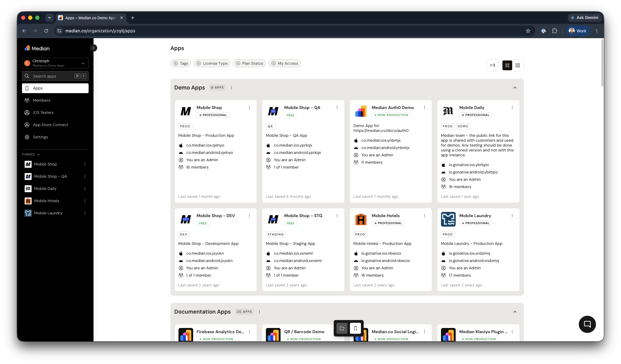Open Firebase Analytics Demo card title

pos(220,332)
